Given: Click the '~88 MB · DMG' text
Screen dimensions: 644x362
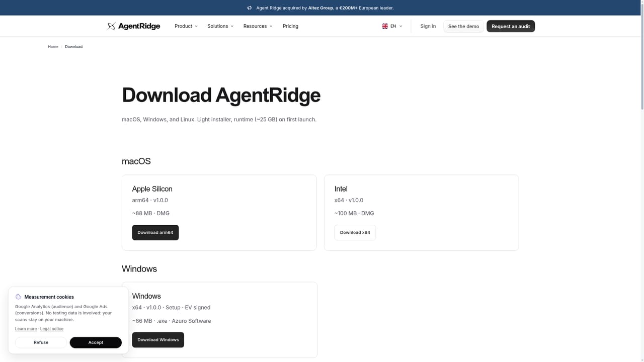Looking at the screenshot, I should pyautogui.click(x=151, y=213).
